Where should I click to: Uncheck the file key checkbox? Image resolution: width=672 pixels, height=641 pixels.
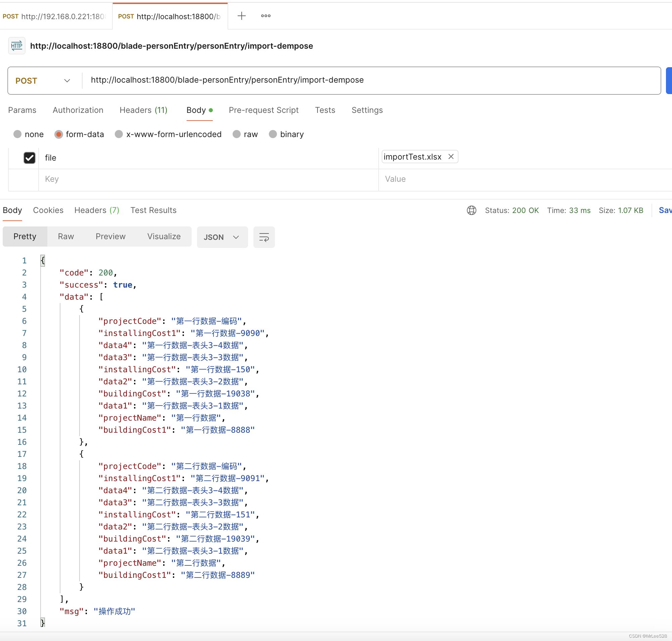click(29, 158)
